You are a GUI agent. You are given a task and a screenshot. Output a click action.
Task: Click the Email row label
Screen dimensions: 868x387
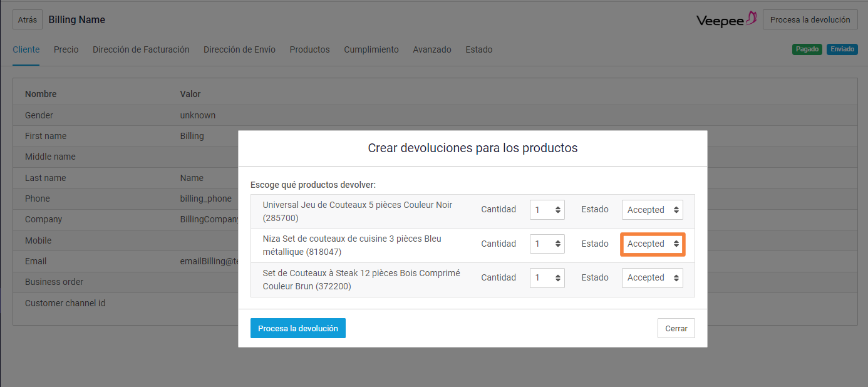[36, 261]
